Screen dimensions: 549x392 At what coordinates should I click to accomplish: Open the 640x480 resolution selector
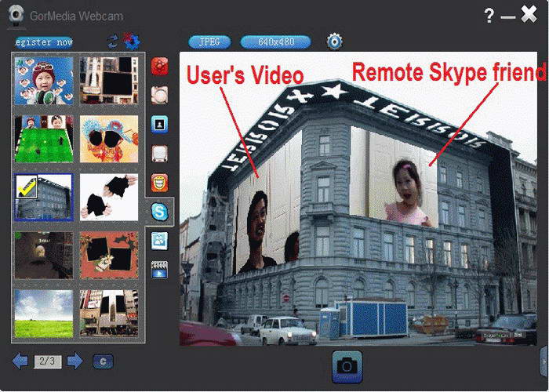point(275,42)
